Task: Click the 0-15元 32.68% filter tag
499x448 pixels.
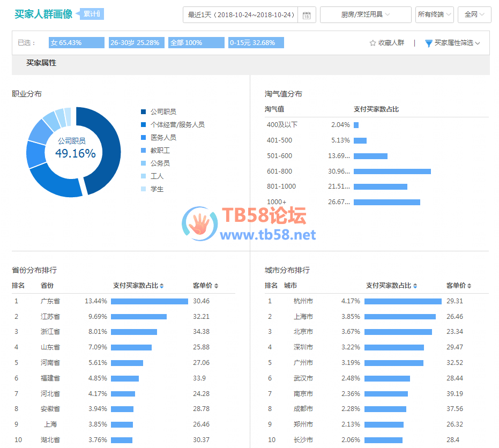Action: [x=256, y=43]
